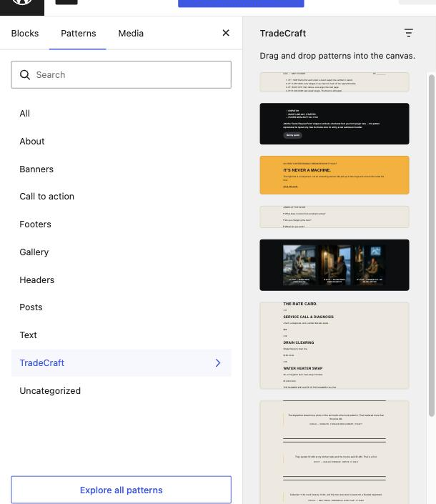
Task: Click the magnifier icon in Search
Action: tap(25, 75)
